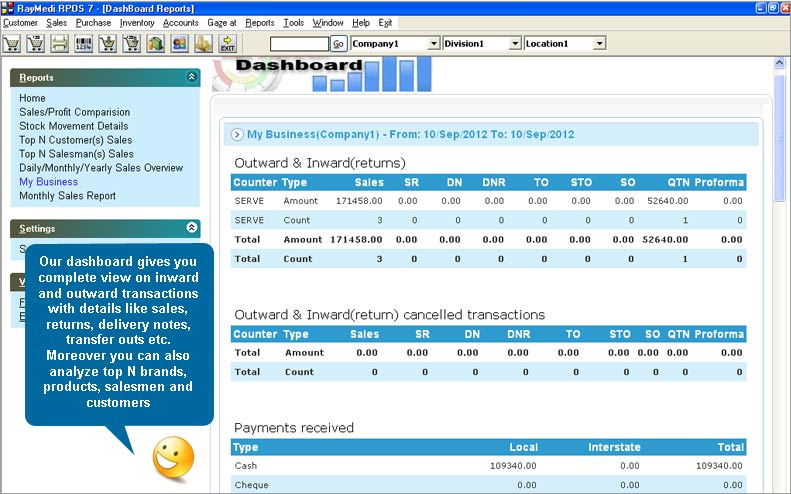The width and height of the screenshot is (791, 494).
Task: Collapse the Reports panel
Action: tap(192, 77)
